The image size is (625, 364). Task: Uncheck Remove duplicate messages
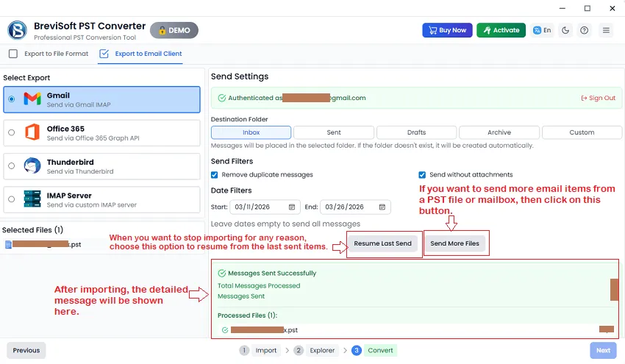[215, 174]
